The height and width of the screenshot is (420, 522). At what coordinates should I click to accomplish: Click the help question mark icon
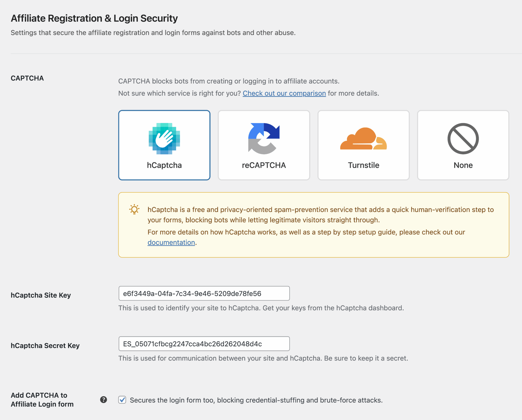104,400
